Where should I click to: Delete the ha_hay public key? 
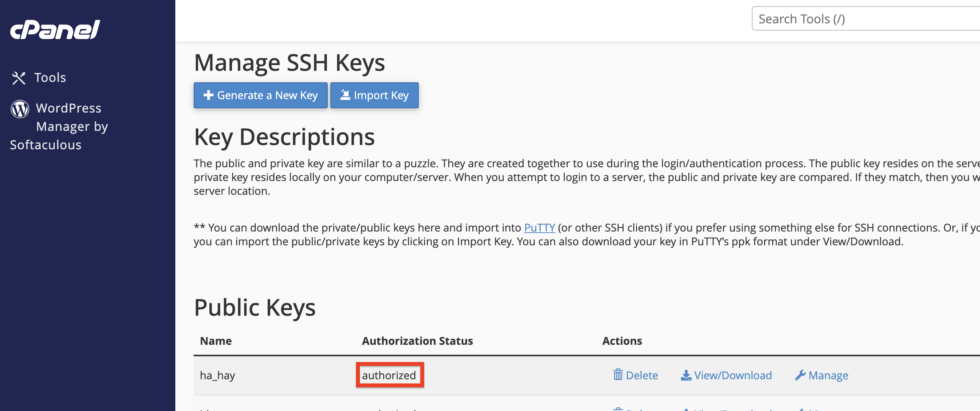click(x=642, y=375)
